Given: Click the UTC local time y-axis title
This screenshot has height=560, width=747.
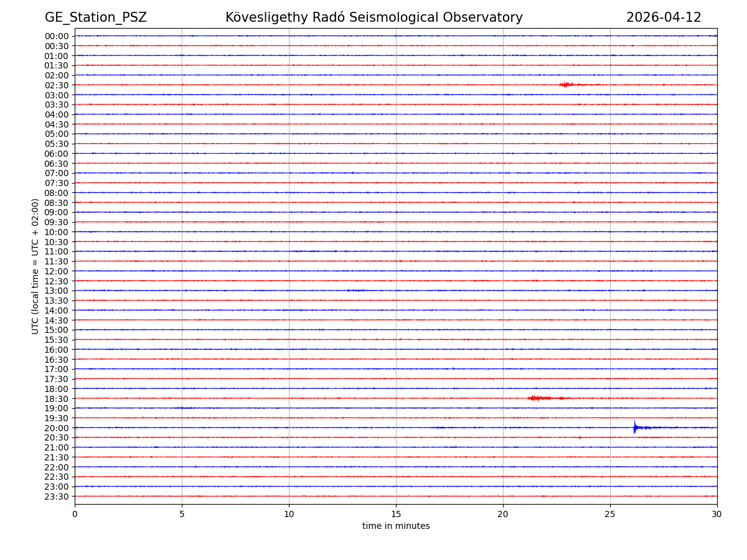Looking at the screenshot, I should click(x=36, y=266).
